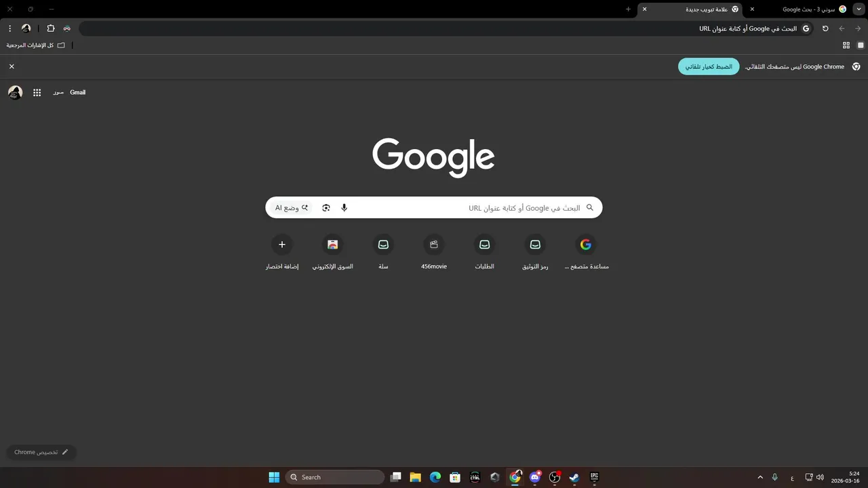Screen dimensions: 868x488
Task: Add a shortcut with إضافة اختصار
Action: pyautogui.click(x=282, y=252)
